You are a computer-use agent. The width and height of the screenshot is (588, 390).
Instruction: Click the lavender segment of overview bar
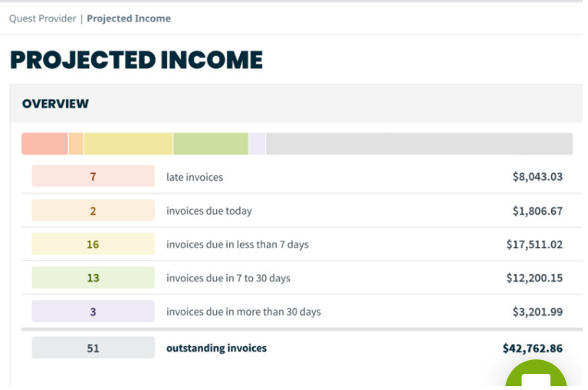coord(258,143)
